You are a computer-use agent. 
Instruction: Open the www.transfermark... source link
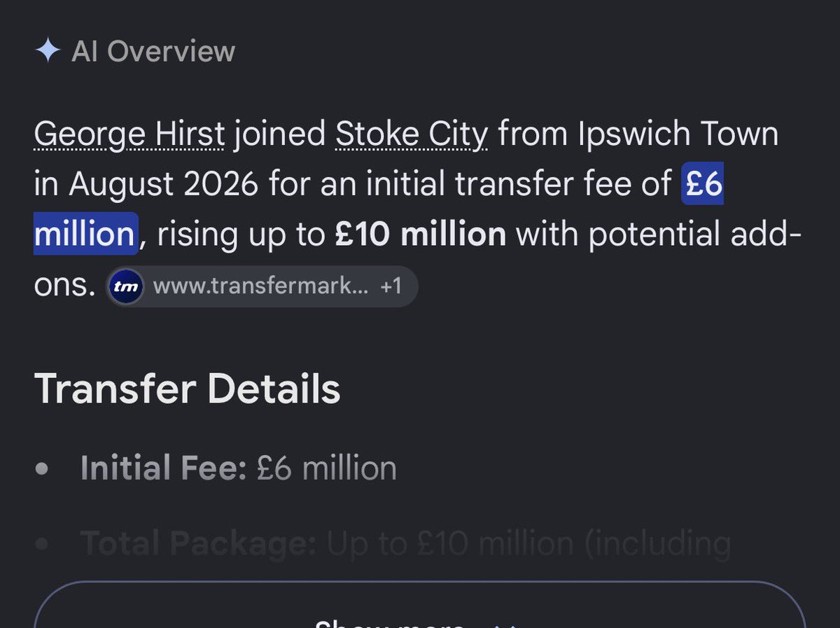point(260,286)
